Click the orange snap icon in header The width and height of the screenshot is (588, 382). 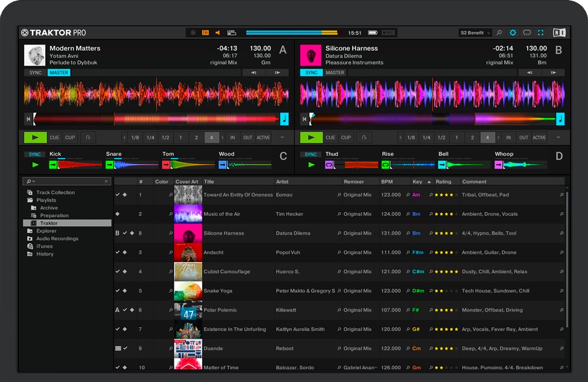click(x=206, y=33)
